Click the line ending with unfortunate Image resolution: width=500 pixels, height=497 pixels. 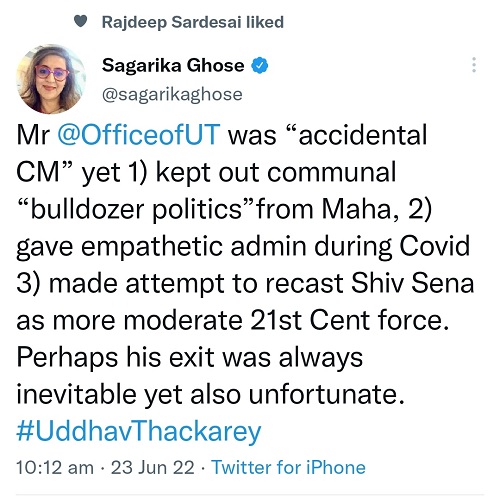210,394
